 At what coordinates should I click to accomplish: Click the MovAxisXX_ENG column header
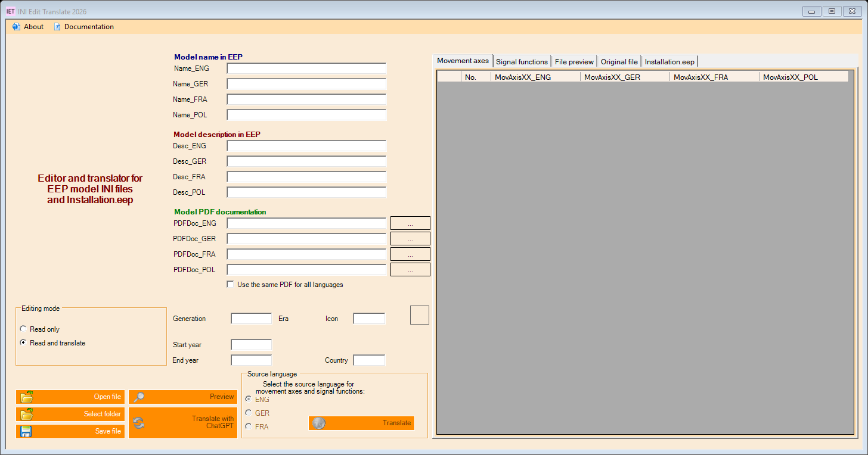[x=535, y=77]
